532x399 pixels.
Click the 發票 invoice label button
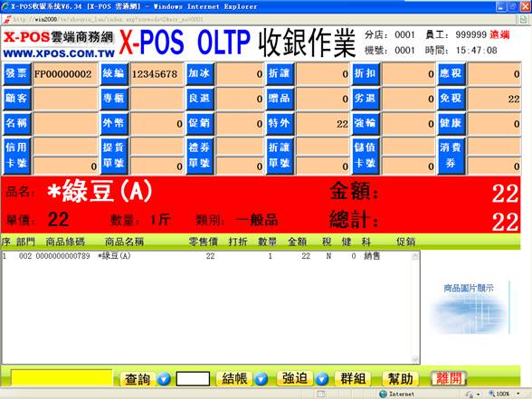pyautogui.click(x=16, y=73)
